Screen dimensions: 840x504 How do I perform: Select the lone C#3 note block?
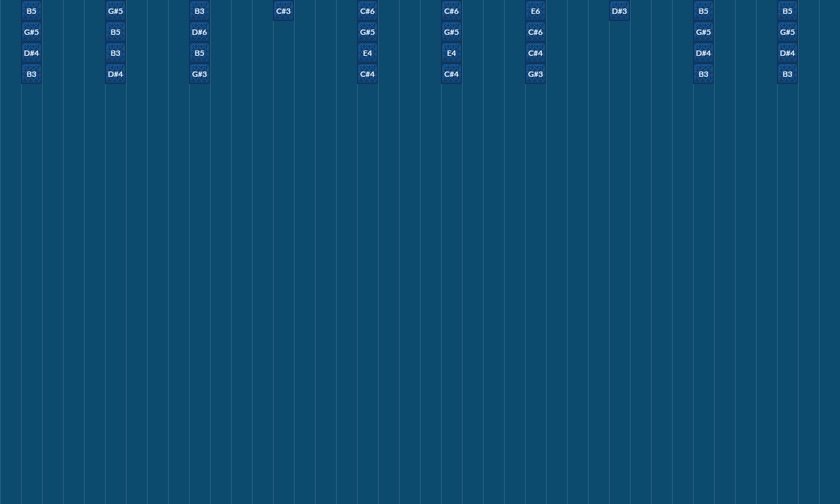pos(283,10)
